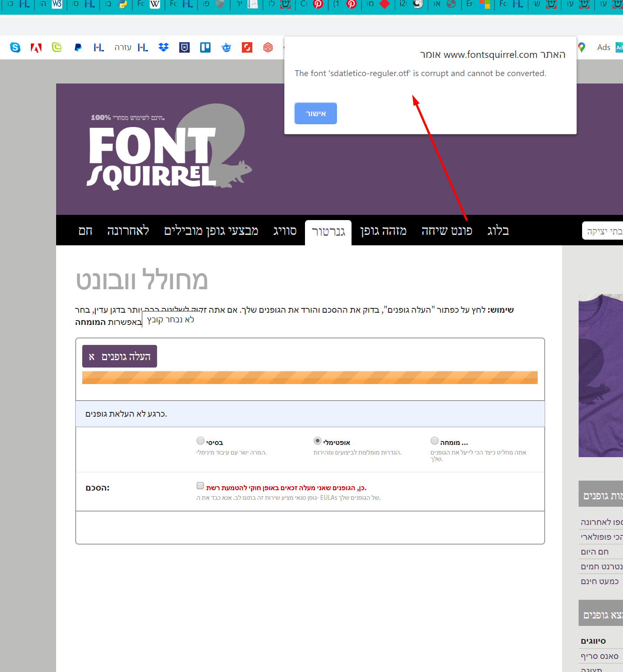Select the בסיסי radio option
This screenshot has width=623, height=672.
(x=201, y=441)
